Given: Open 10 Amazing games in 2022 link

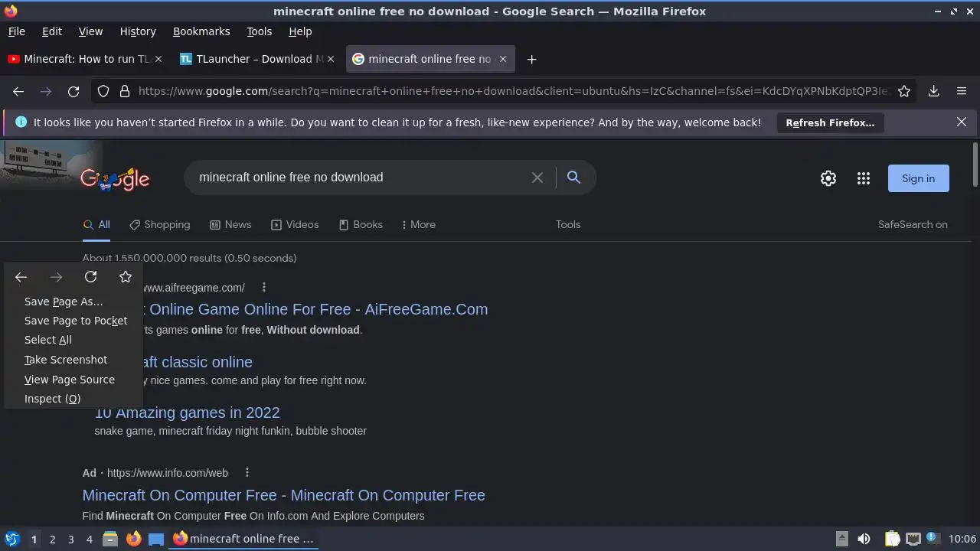Looking at the screenshot, I should coord(187,412).
